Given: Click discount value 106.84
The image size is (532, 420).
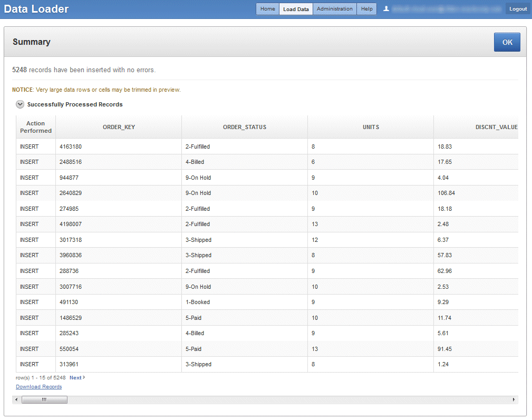Looking at the screenshot, I should point(476,193).
